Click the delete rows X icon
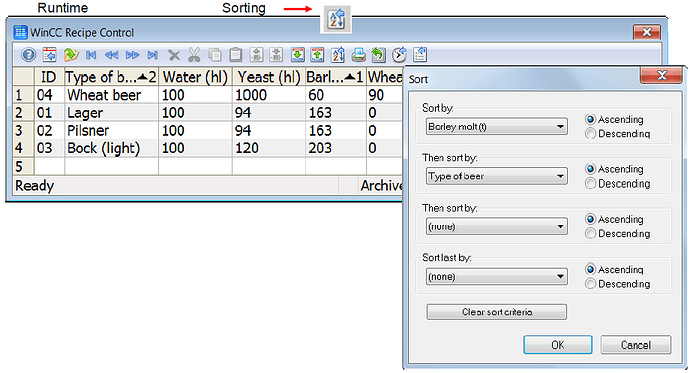Viewport: 690px width, 373px height. (x=174, y=55)
